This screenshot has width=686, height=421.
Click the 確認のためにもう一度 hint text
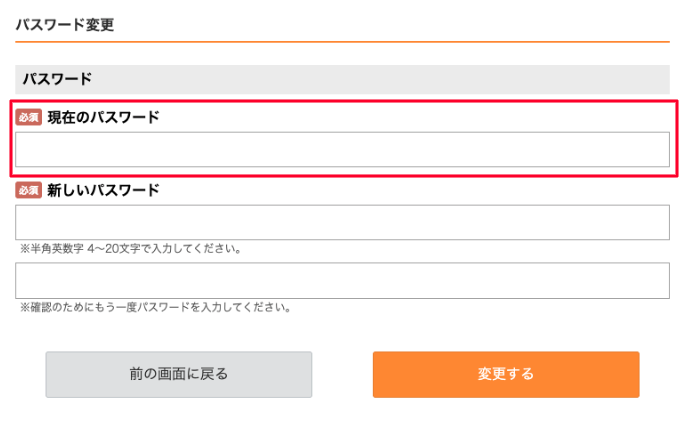155,307
